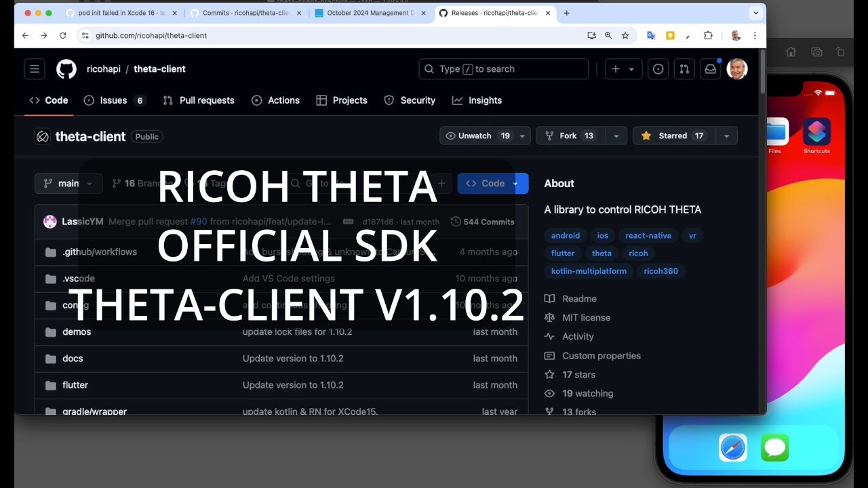Bookmark this page with the star icon

point(625,35)
